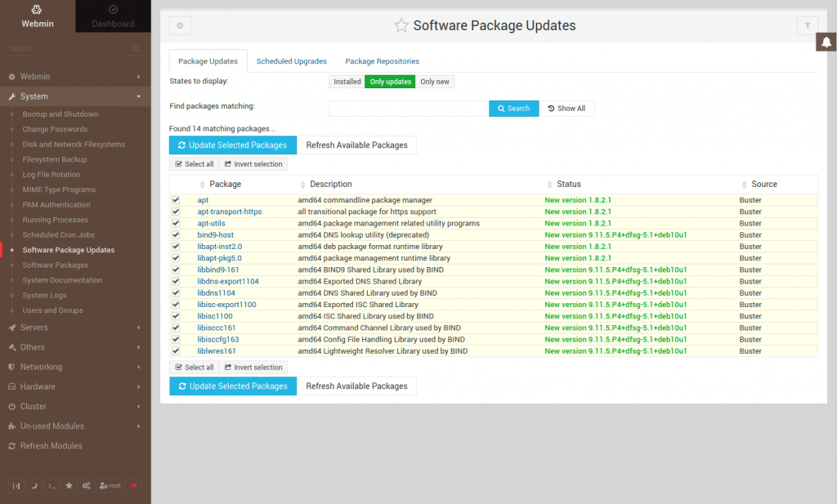Switch to the Scheduled Upgrades tab
Viewport: 837px width, 504px height.
[291, 60]
